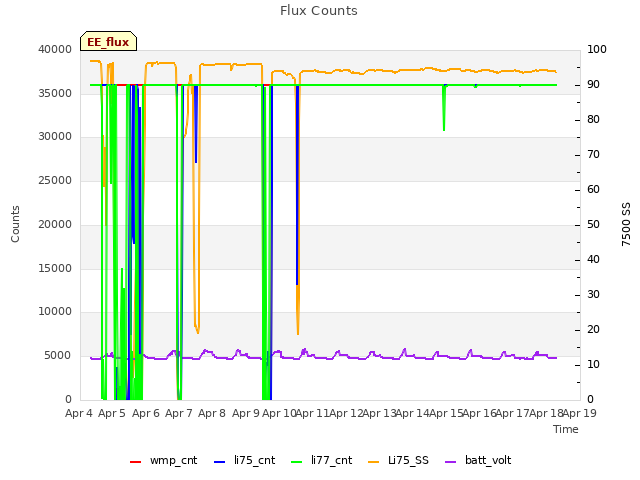Click the green li77_cnt dip on Apr 15
Screen dimensions: 640x480
444,109
